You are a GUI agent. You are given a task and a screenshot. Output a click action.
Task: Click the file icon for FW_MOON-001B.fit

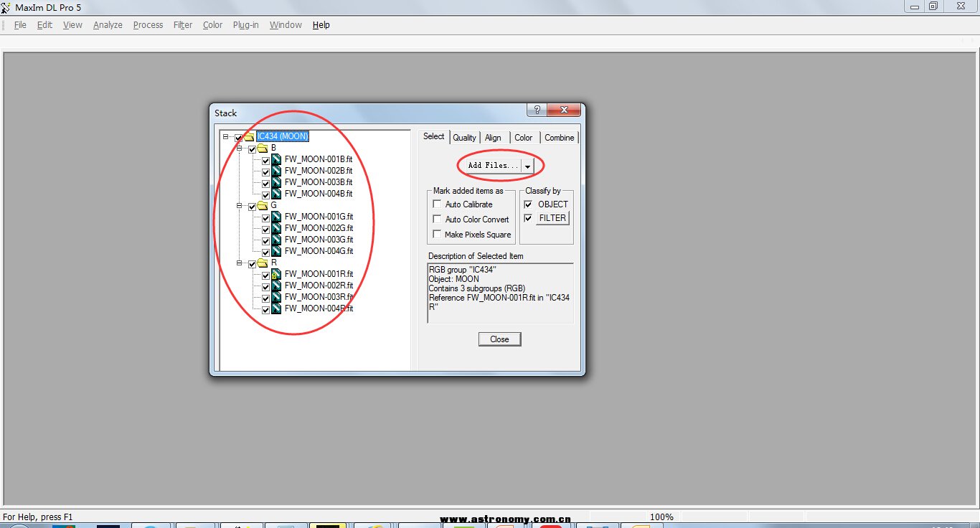coord(276,159)
